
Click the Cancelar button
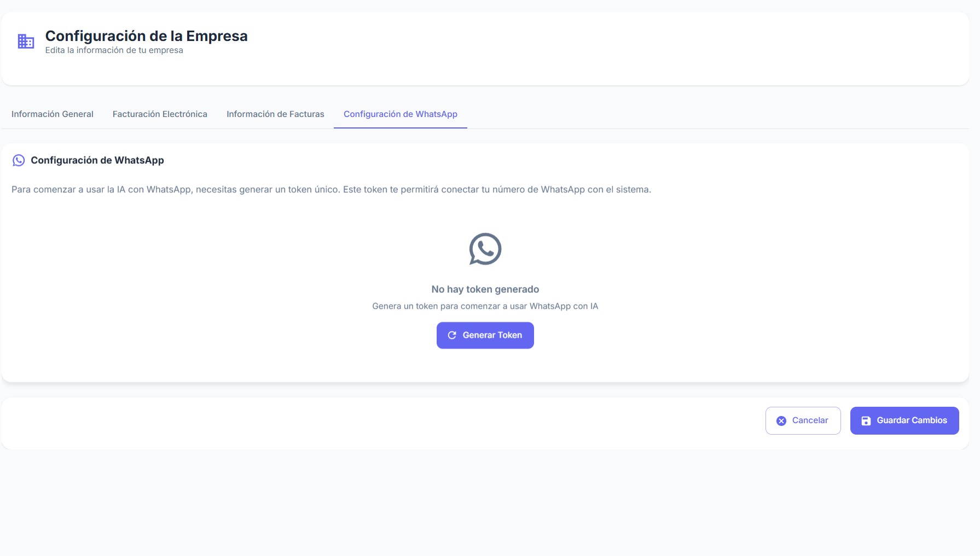click(803, 420)
